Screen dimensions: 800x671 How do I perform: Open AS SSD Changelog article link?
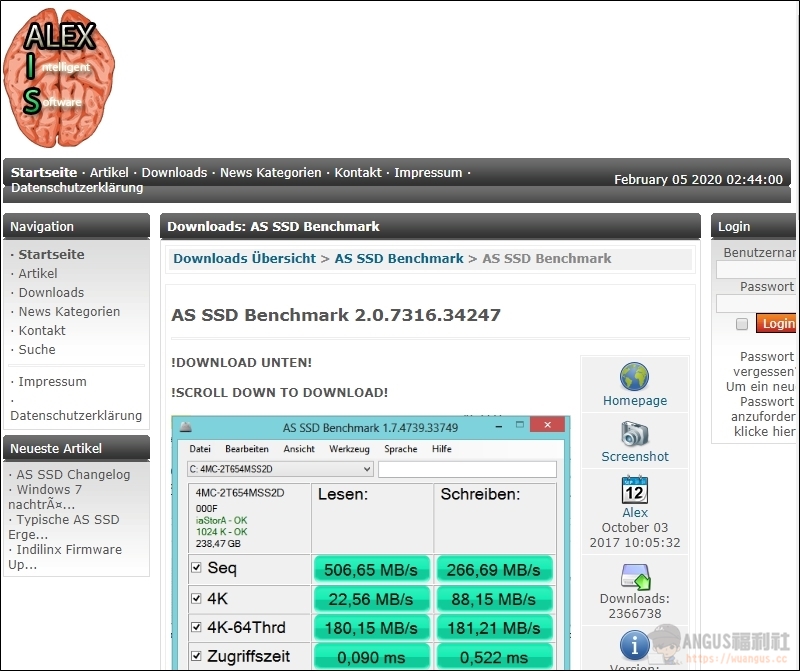coord(73,474)
